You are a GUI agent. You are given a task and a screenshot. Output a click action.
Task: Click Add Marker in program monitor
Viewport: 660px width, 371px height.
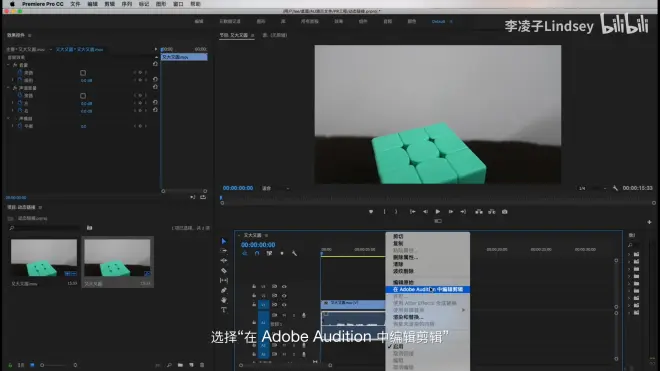(x=371, y=212)
